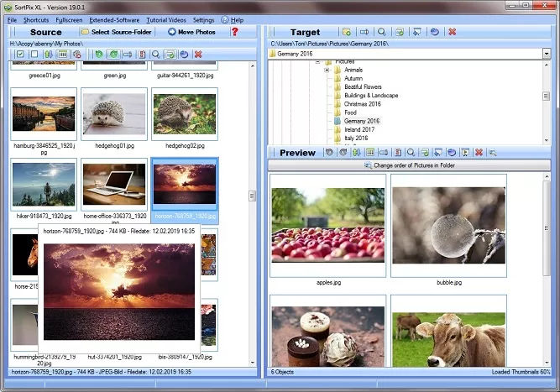Click the red help question mark icon

235,32
